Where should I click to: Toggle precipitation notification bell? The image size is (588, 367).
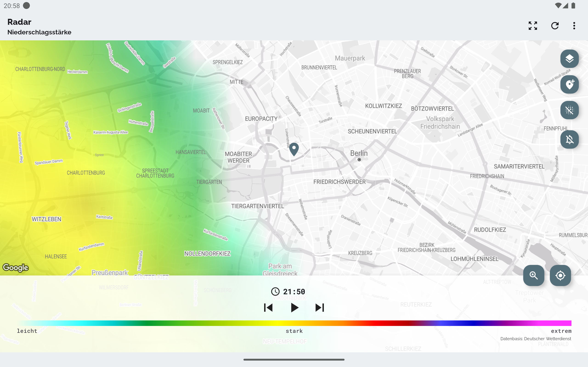(569, 139)
